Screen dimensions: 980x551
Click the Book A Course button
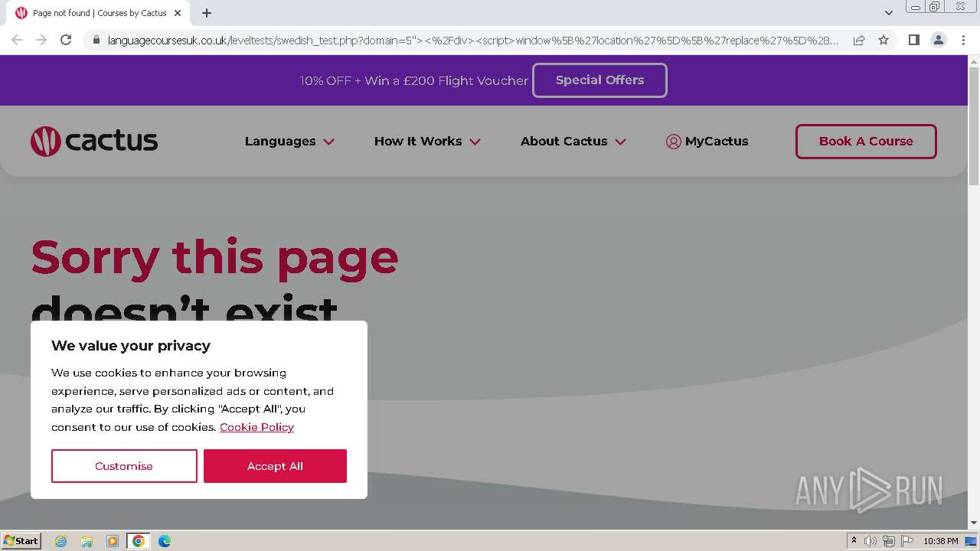coord(866,142)
